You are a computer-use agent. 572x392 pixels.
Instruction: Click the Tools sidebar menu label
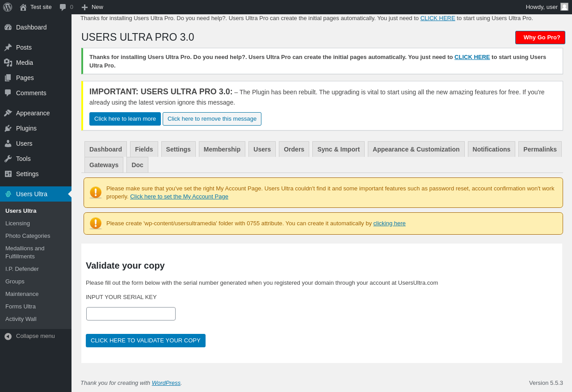(23, 159)
